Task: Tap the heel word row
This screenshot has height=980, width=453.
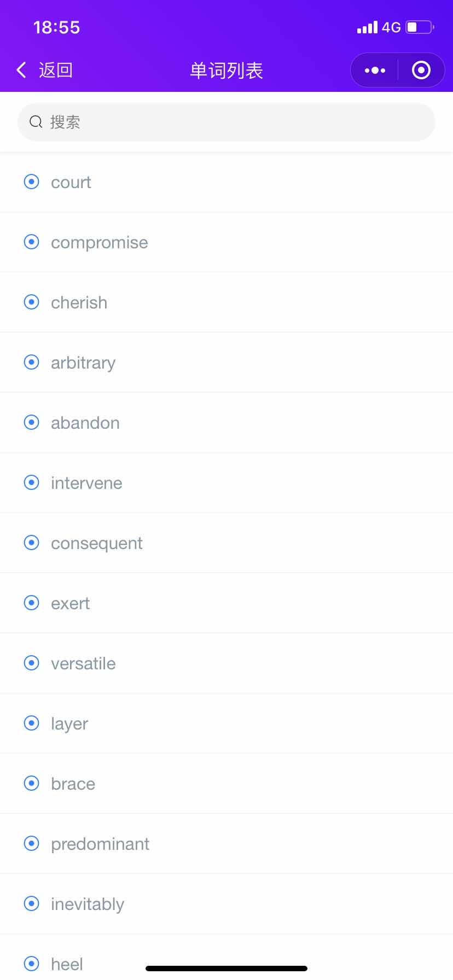Action: point(226,957)
